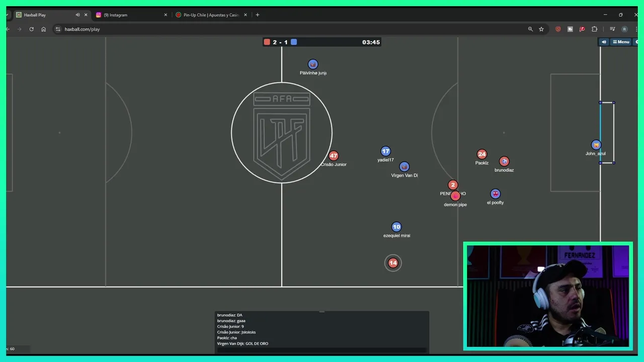The image size is (644, 362).
Task: Click player Paivinho junior's blue disc
Action: [x=313, y=64]
